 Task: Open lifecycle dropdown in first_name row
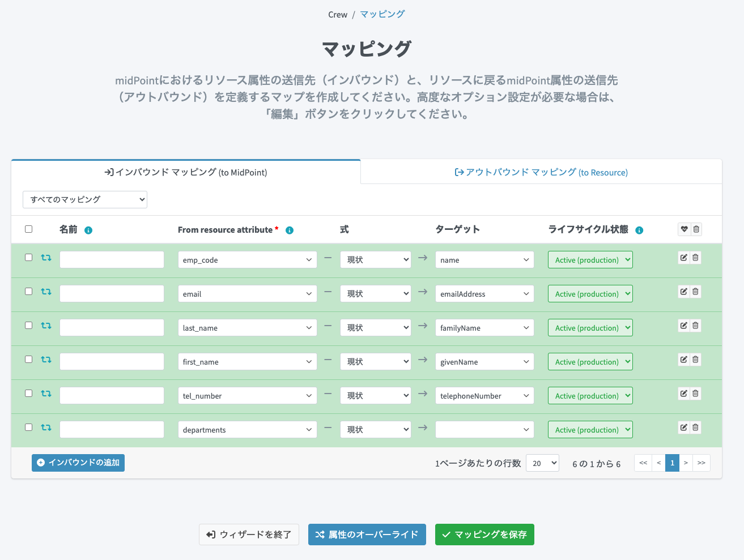[590, 362]
